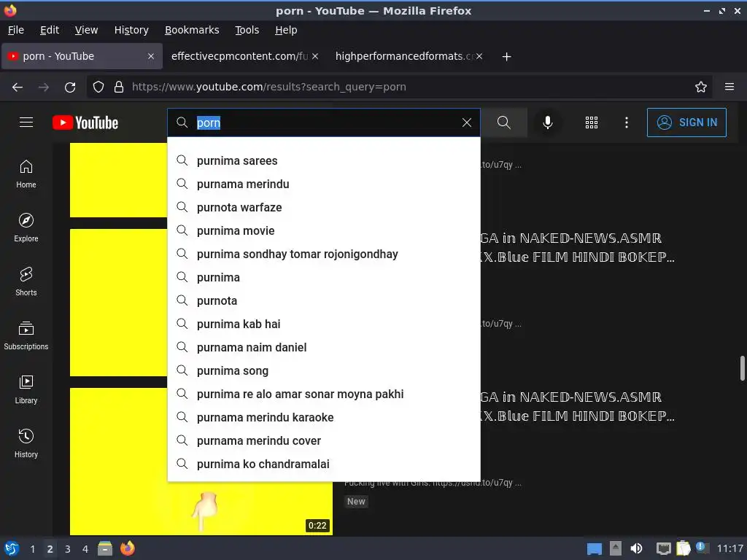Go back with the Firefox back arrow
Screen dimensions: 747x560
point(18,87)
